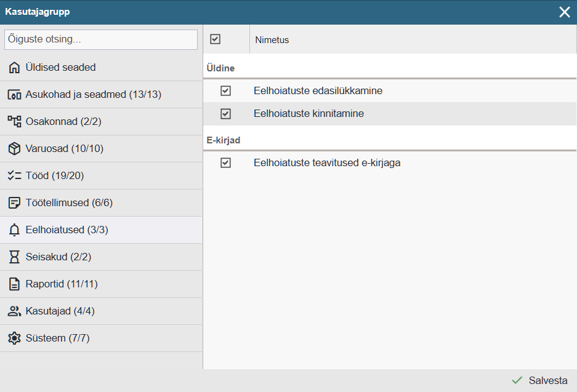The height and width of the screenshot is (392, 577).
Task: Click the Asukohad ja seadmed devices icon
Action: pos(14,95)
